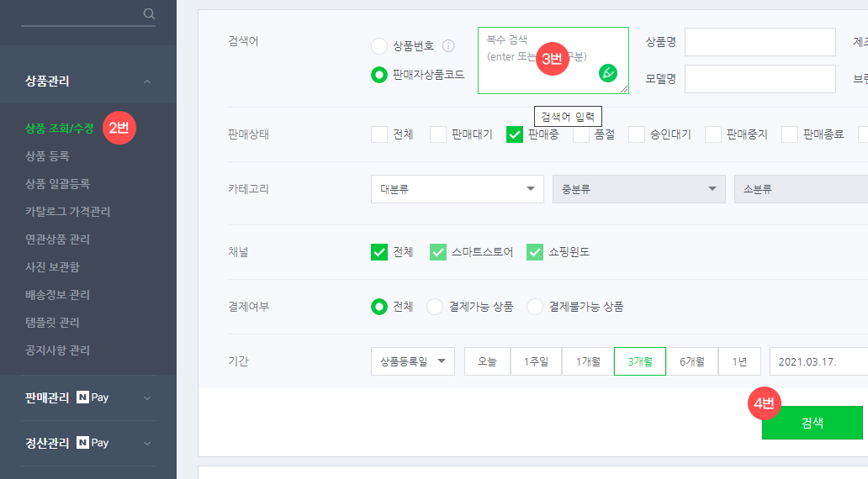Open 상품 등록 in the sidebar menu
The height and width of the screenshot is (479, 868).
47,155
